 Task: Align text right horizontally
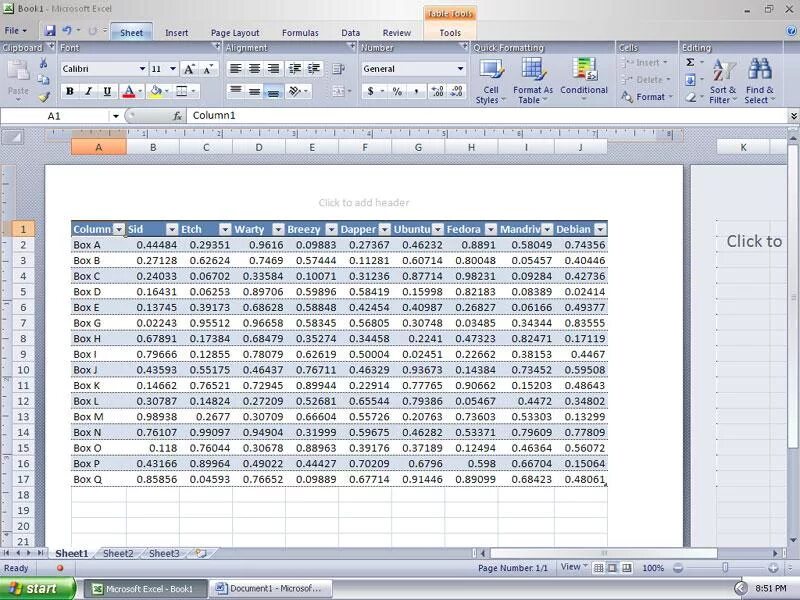(x=273, y=68)
